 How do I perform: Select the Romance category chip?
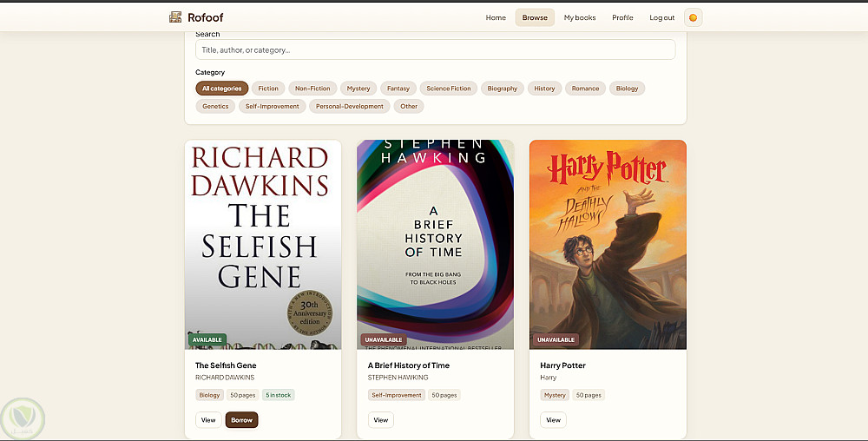coord(585,89)
